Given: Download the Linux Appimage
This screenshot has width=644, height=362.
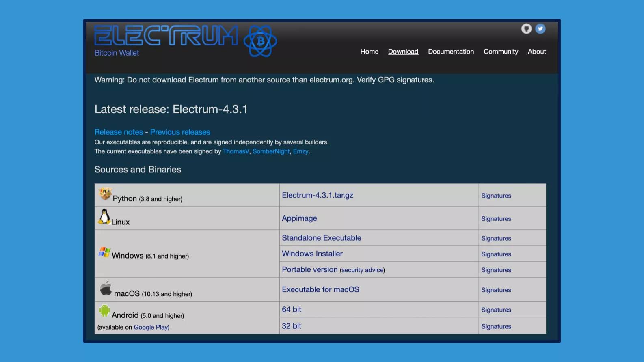Looking at the screenshot, I should point(299,218).
